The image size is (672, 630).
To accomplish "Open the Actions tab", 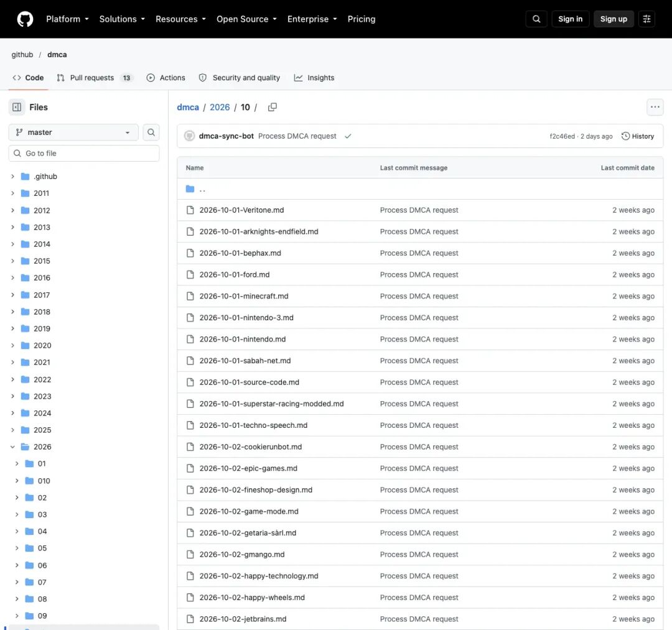I will (x=166, y=78).
